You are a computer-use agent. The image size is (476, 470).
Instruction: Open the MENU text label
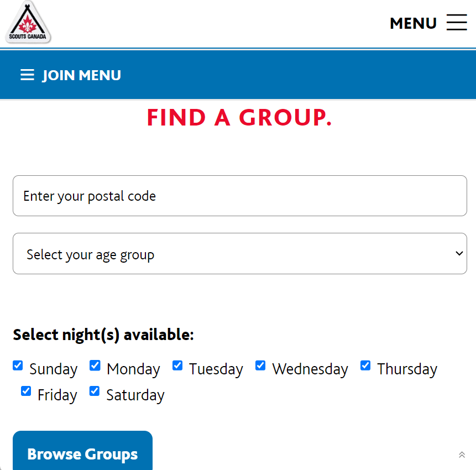pyautogui.click(x=413, y=23)
